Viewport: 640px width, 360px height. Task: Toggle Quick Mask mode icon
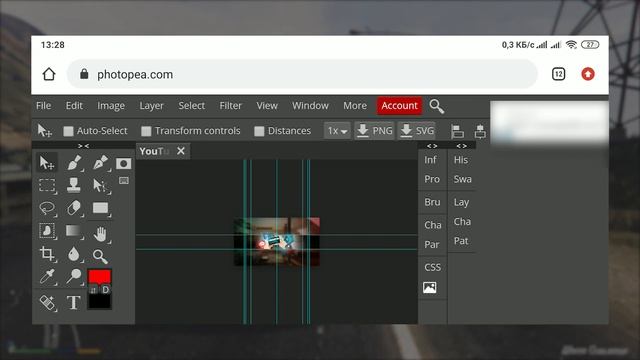123,164
